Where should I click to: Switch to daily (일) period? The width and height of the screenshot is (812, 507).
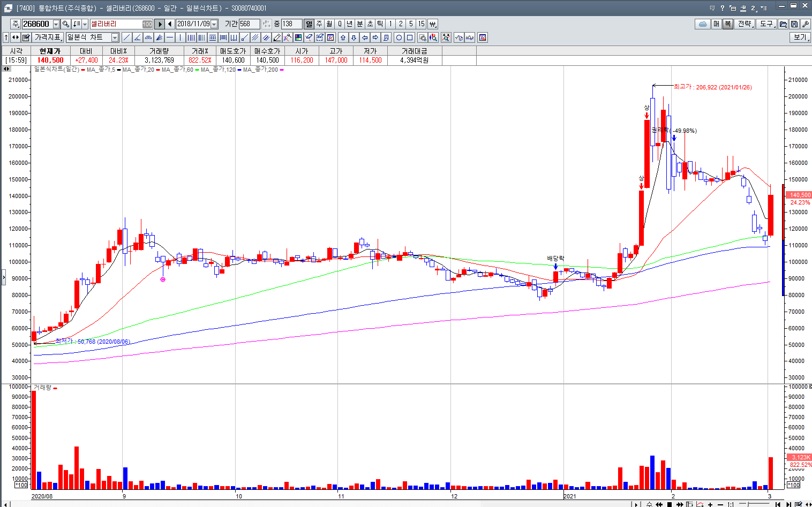pyautogui.click(x=309, y=24)
